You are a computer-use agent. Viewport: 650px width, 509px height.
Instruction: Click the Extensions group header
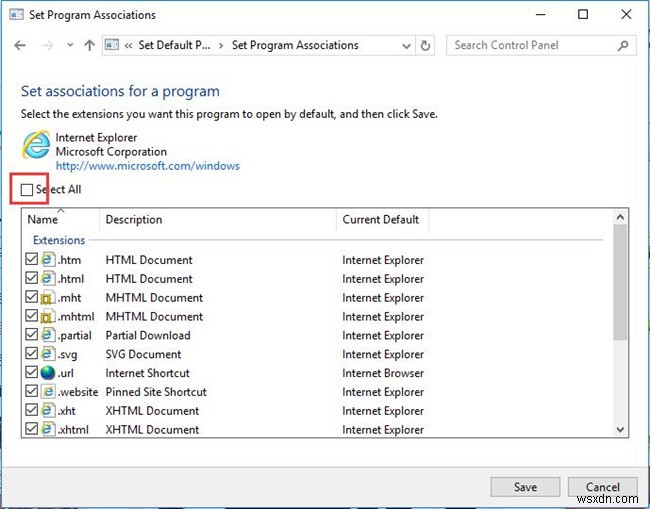click(x=59, y=240)
